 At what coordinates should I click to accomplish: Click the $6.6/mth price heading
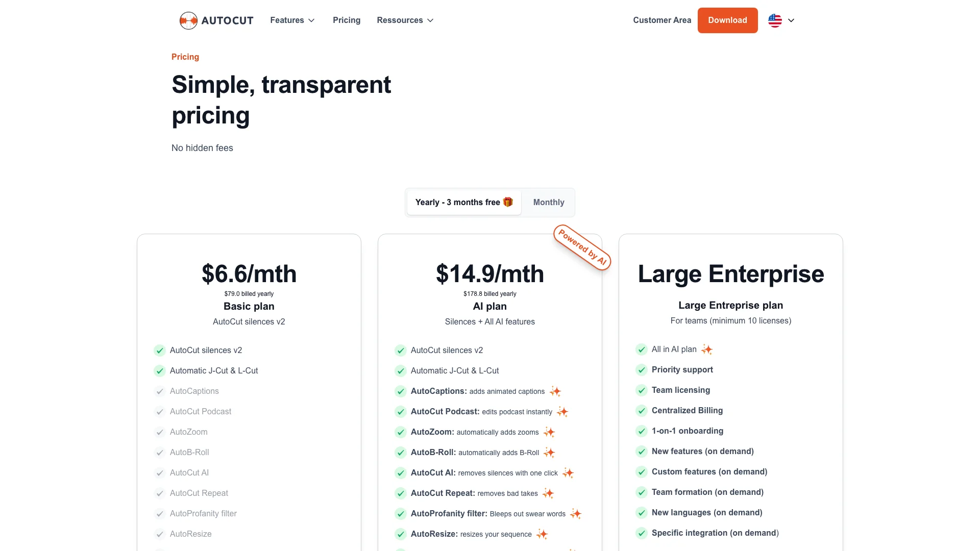(x=249, y=274)
